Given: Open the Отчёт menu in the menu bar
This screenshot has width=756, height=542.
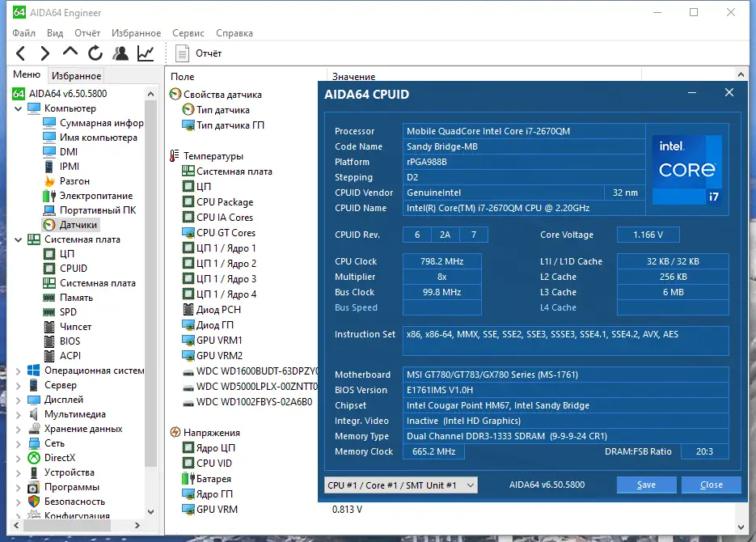Looking at the screenshot, I should 87,33.
